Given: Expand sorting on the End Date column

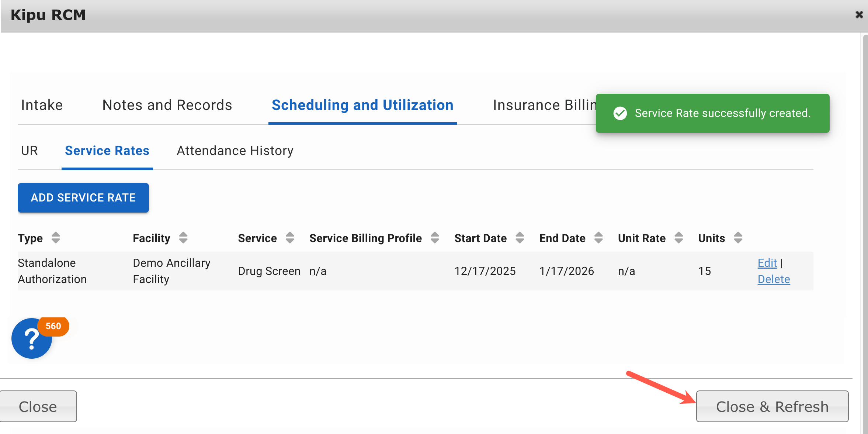Looking at the screenshot, I should [598, 238].
